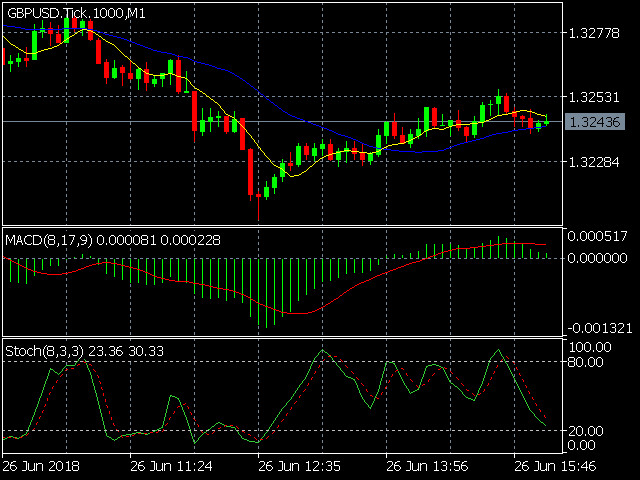Click the current price marker 1.32436

(x=595, y=122)
